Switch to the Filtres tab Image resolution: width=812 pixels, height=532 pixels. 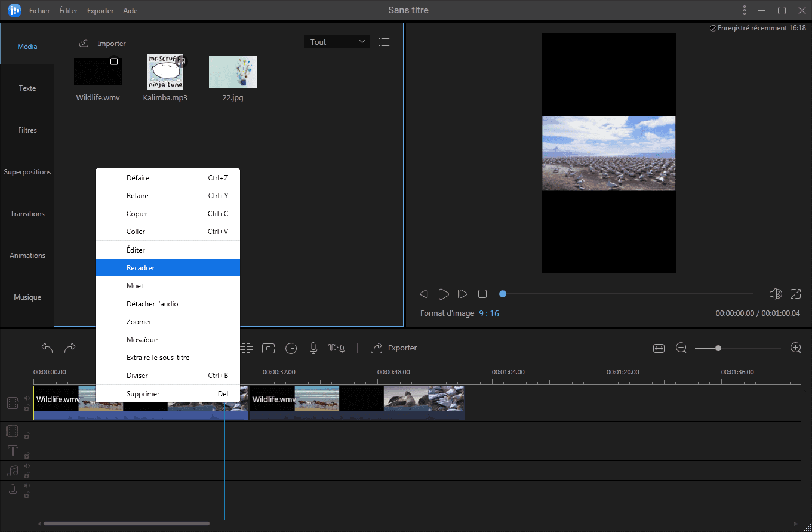coord(27,130)
